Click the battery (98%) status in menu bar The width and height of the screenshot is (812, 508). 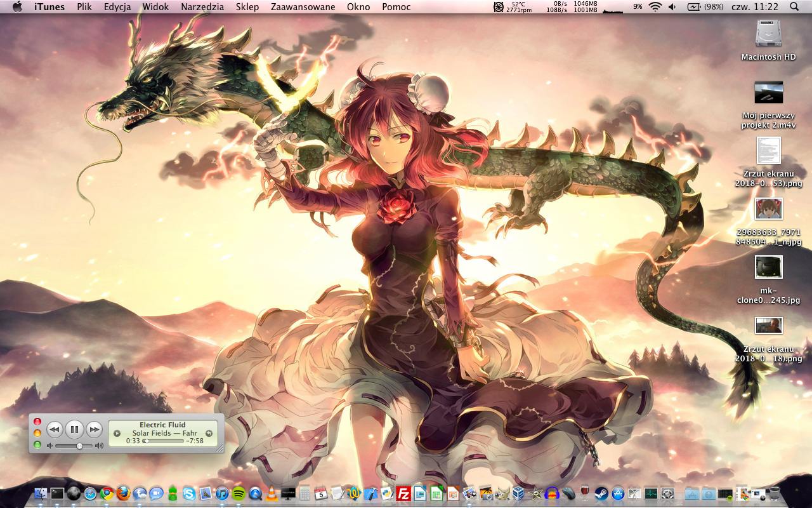tap(705, 6)
